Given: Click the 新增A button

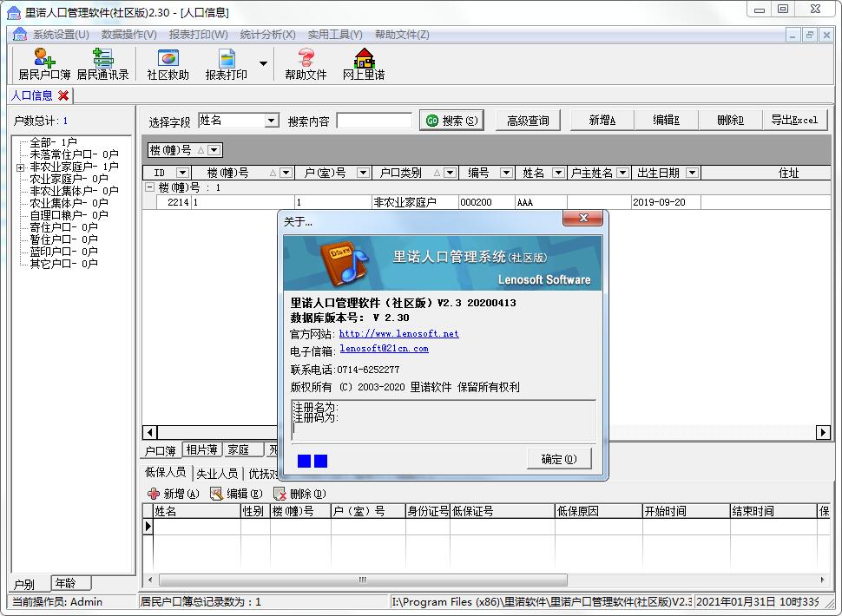Looking at the screenshot, I should click(602, 121).
